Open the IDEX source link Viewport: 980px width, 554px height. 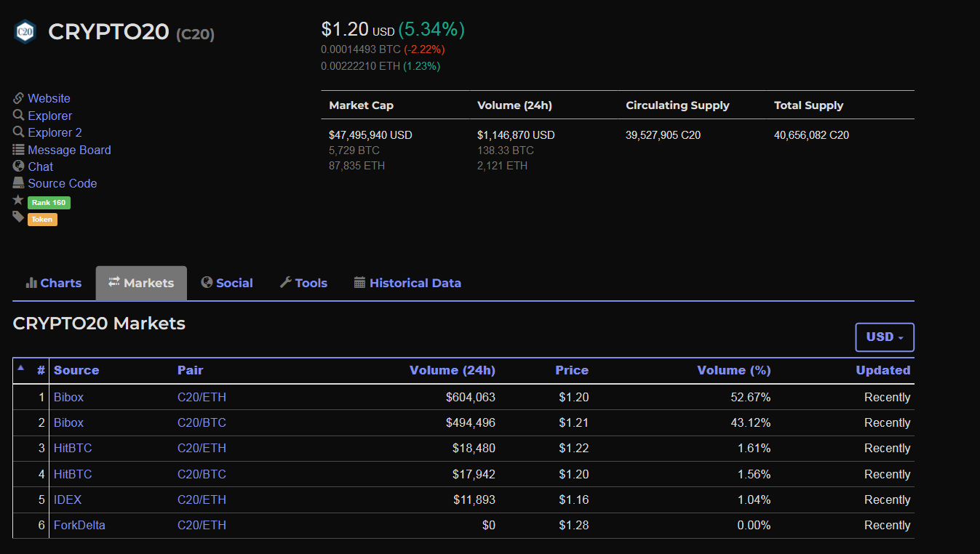68,499
